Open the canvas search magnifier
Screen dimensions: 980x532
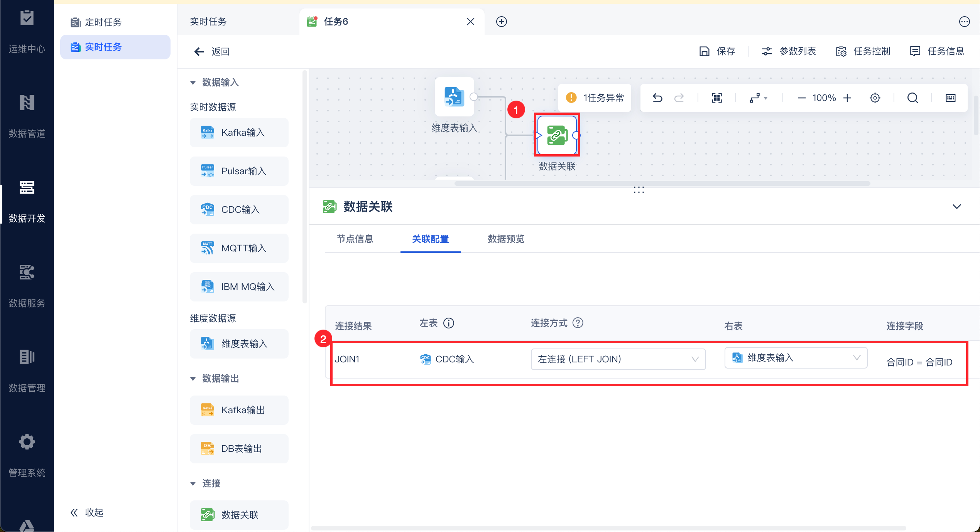(912, 98)
